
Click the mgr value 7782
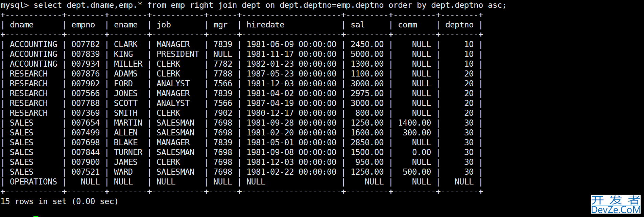[x=223, y=64]
